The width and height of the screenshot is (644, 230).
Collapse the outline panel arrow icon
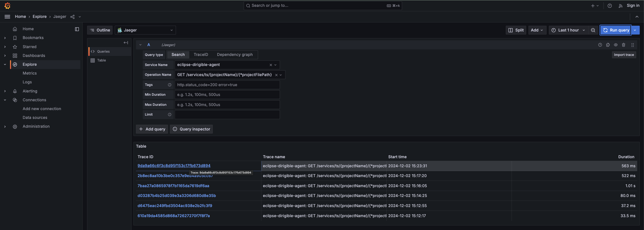click(126, 43)
